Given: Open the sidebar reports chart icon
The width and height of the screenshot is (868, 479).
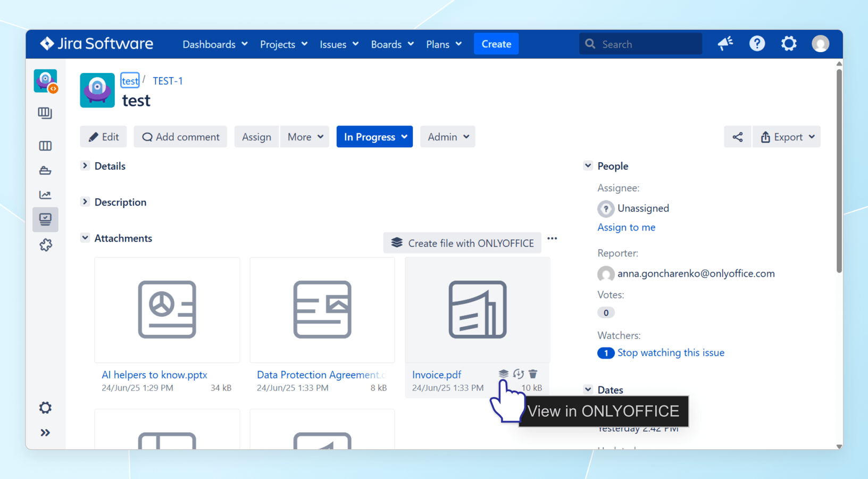Looking at the screenshot, I should [x=45, y=195].
